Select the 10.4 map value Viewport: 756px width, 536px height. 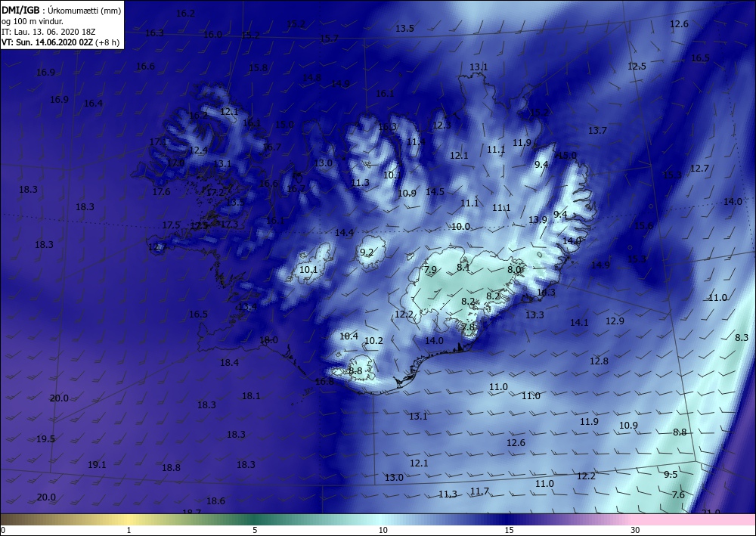coord(349,336)
